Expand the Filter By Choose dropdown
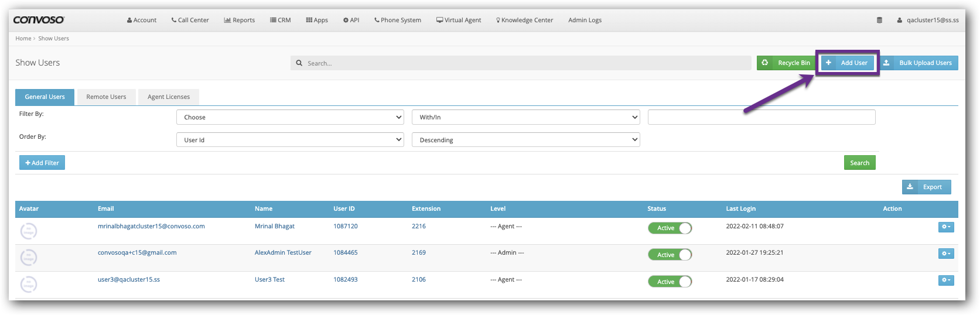The height and width of the screenshot is (315, 980). tap(290, 117)
